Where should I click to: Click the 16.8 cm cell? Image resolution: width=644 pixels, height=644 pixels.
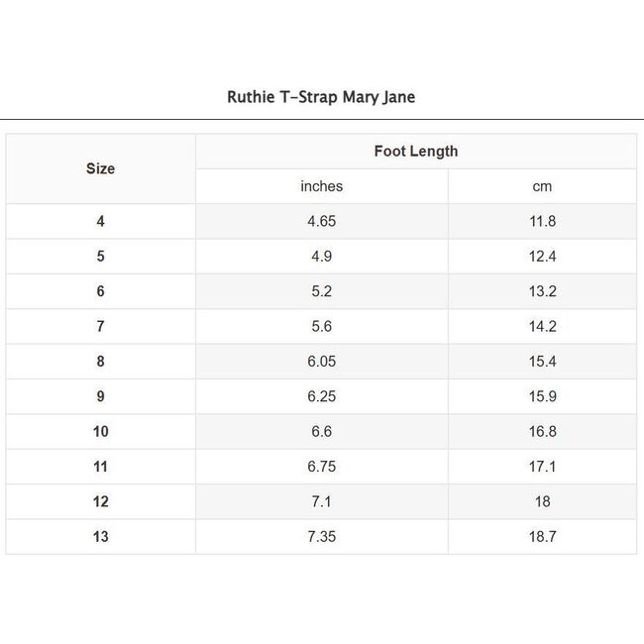pos(542,431)
